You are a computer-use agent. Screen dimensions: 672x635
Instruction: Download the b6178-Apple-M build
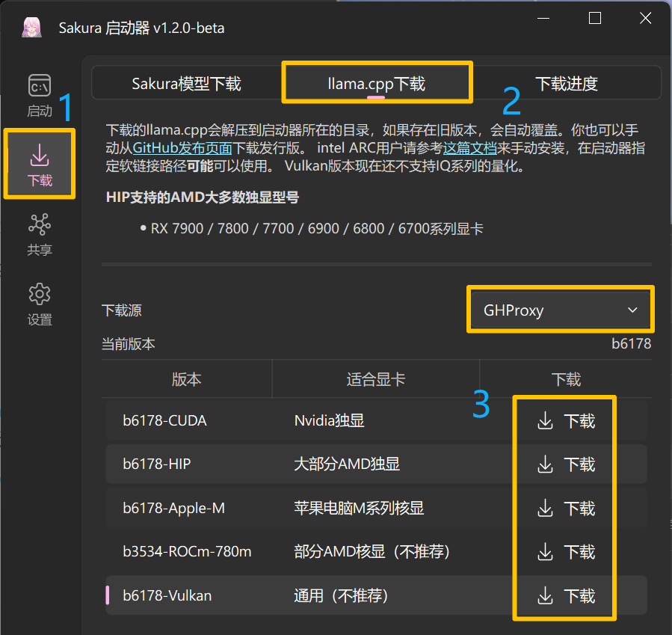[x=566, y=509]
